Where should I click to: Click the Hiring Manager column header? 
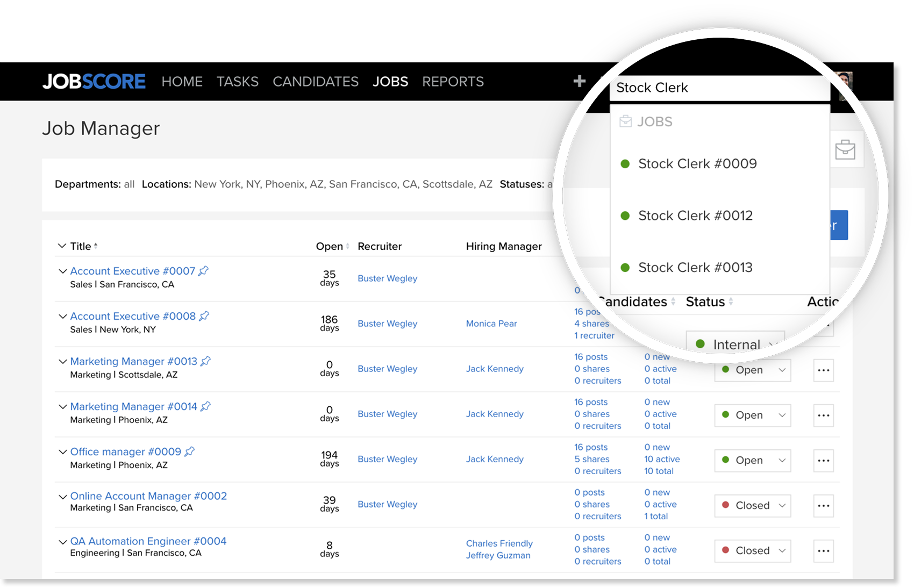[504, 246]
